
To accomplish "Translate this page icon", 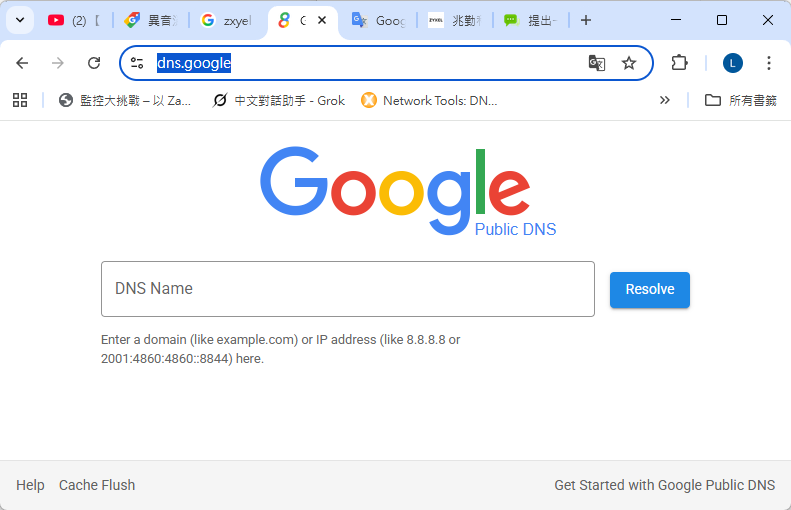I will coord(597,63).
